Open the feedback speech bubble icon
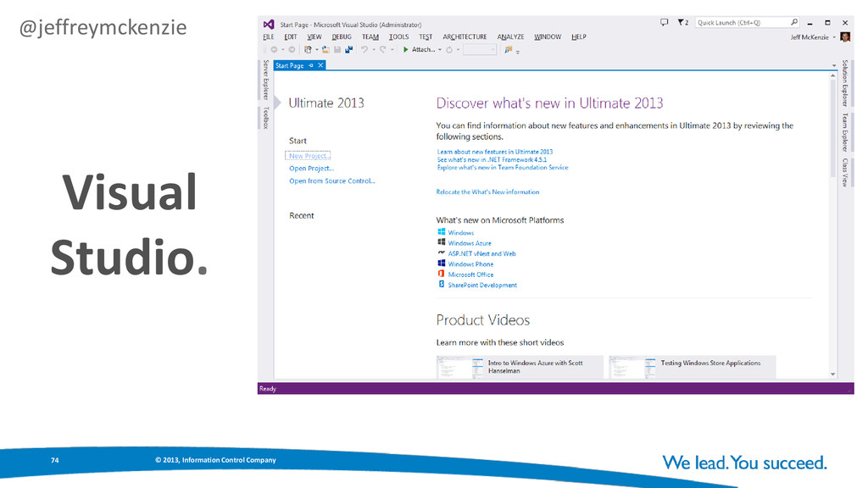The width and height of the screenshot is (868, 488). [x=664, y=23]
